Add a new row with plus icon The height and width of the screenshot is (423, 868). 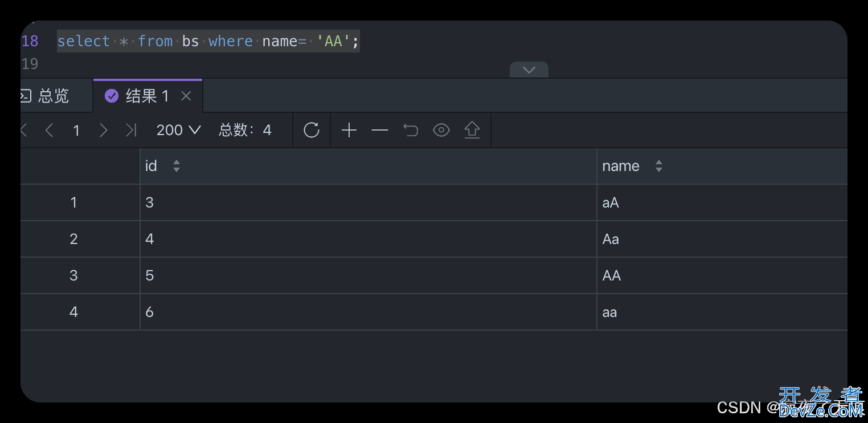(349, 130)
